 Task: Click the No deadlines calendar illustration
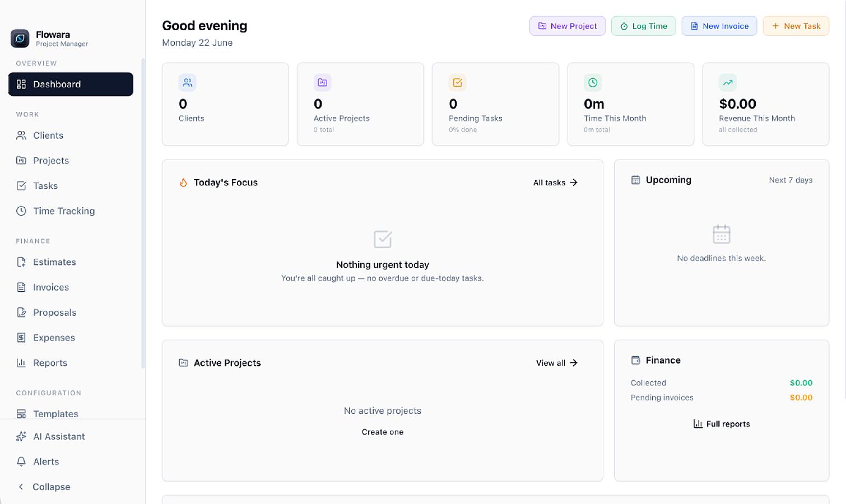(722, 234)
